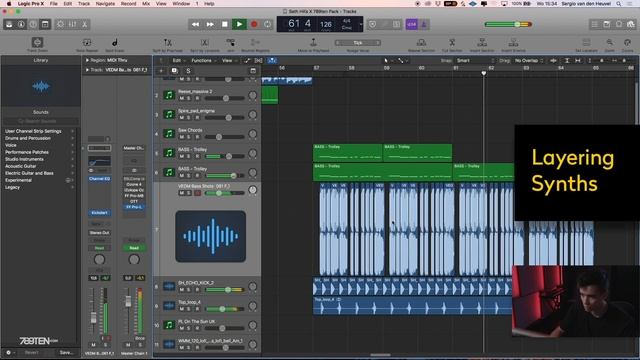The width and height of the screenshot is (640, 360).
Task: Click the Stereo Out output slot
Action: pyautogui.click(x=99, y=233)
